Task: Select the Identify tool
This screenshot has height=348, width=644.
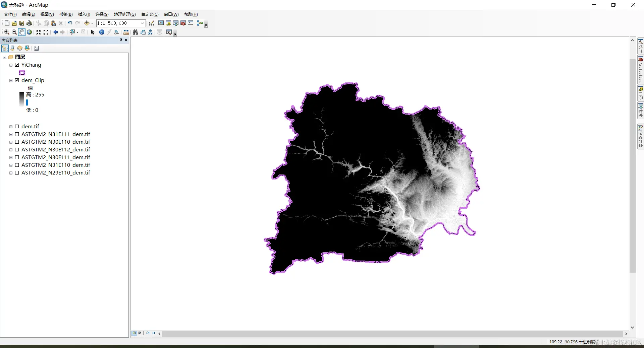Action: [x=102, y=32]
